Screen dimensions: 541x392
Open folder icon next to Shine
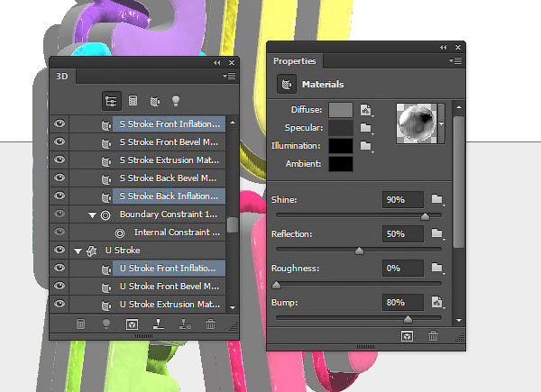point(437,199)
